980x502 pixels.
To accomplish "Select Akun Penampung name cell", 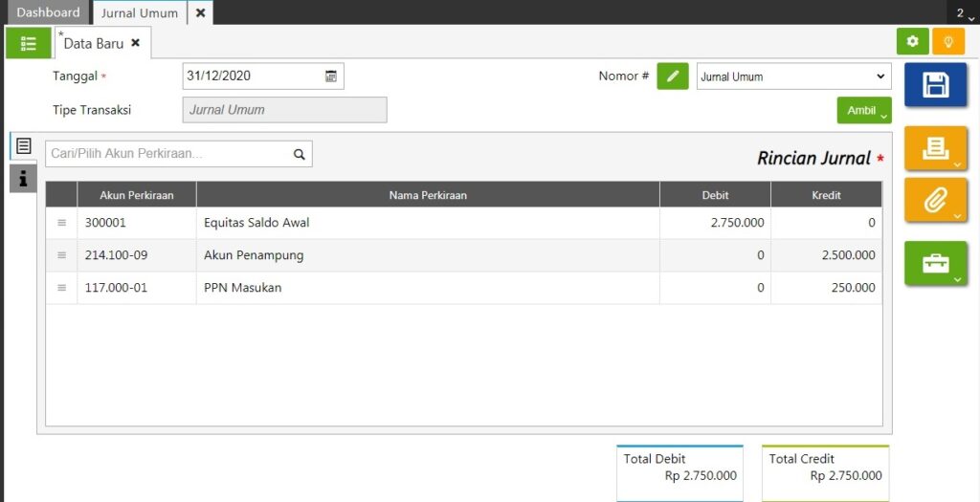I will (x=428, y=255).
